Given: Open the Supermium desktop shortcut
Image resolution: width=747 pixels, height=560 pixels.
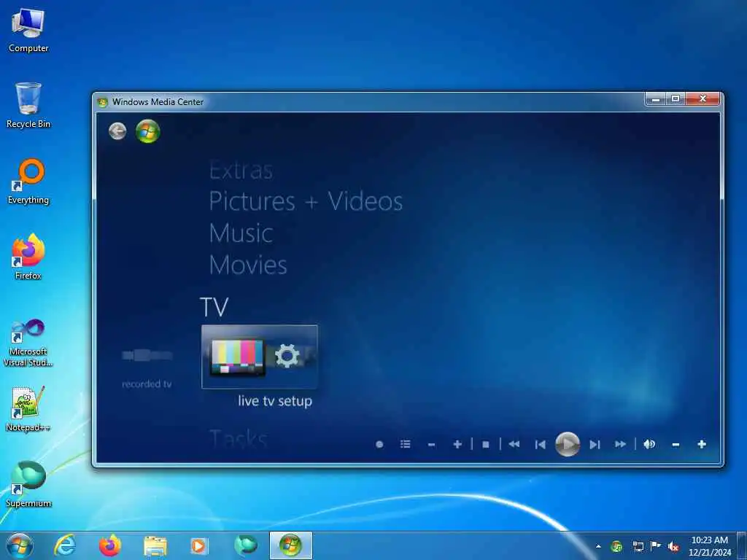Looking at the screenshot, I should [28, 484].
